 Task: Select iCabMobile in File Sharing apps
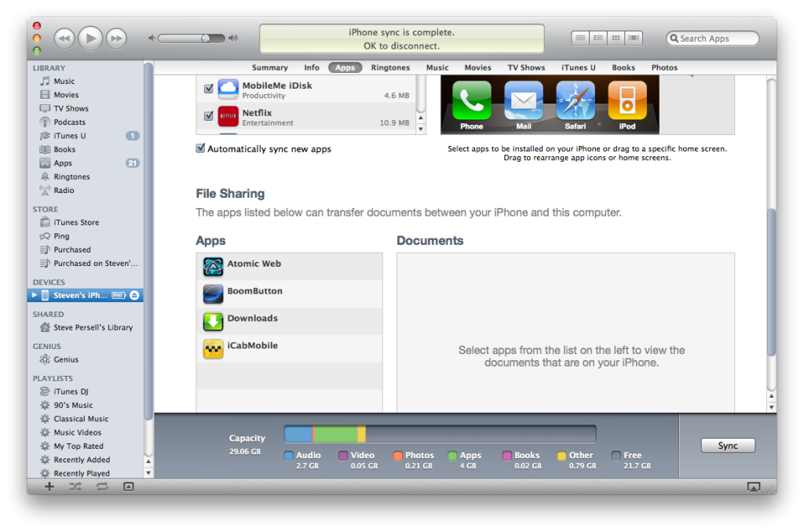coord(289,348)
